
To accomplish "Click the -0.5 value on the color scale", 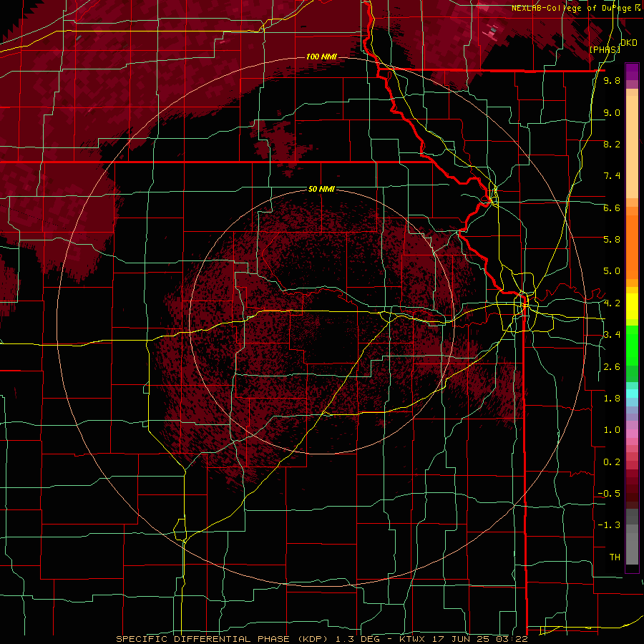I will pyautogui.click(x=609, y=494).
